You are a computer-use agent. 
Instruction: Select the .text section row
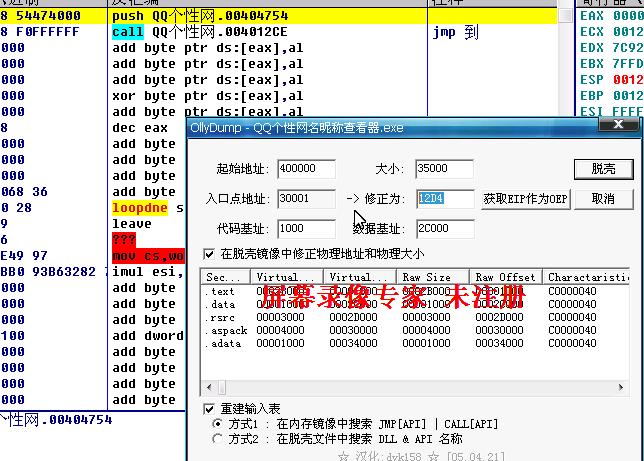pos(415,291)
